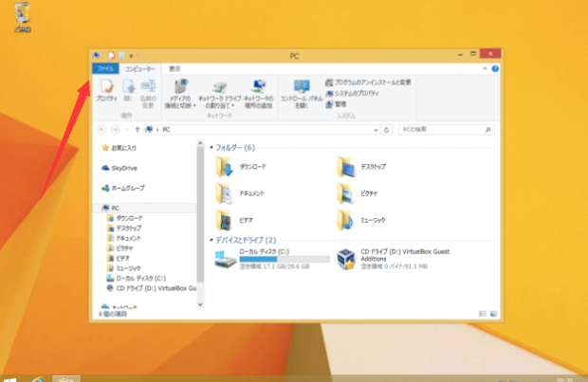The image size is (588, 382).
Task: Open the ファイル tab
Action: pyautogui.click(x=105, y=68)
